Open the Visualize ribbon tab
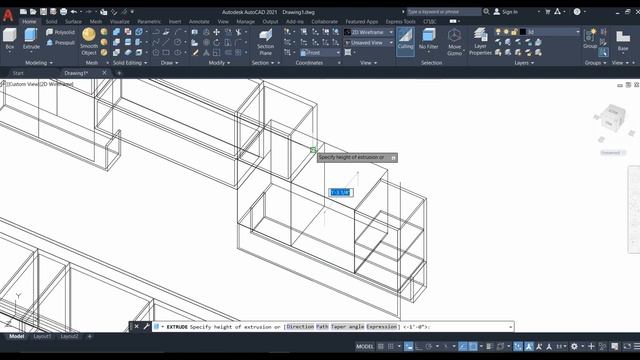This screenshot has height=360, width=640. pyautogui.click(x=120, y=21)
